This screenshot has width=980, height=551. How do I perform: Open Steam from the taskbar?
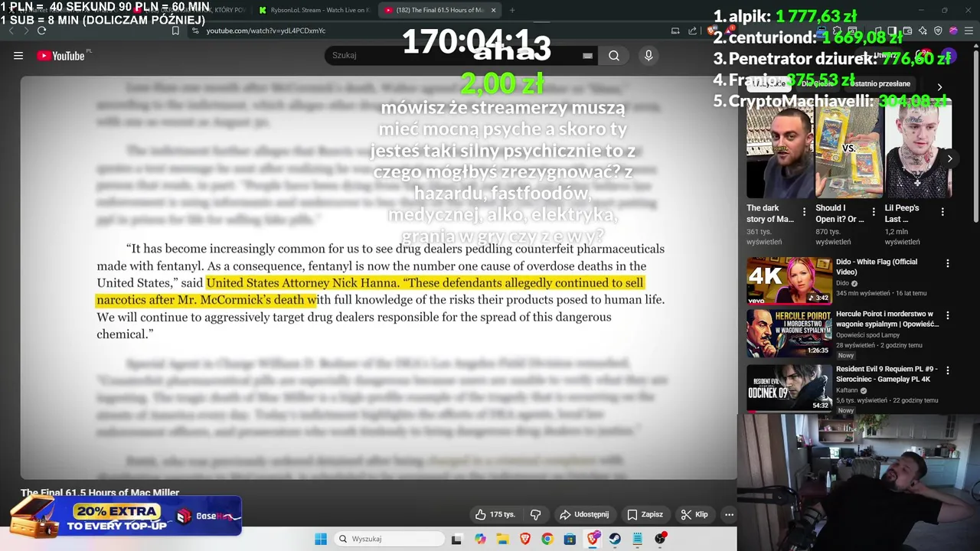click(x=615, y=539)
